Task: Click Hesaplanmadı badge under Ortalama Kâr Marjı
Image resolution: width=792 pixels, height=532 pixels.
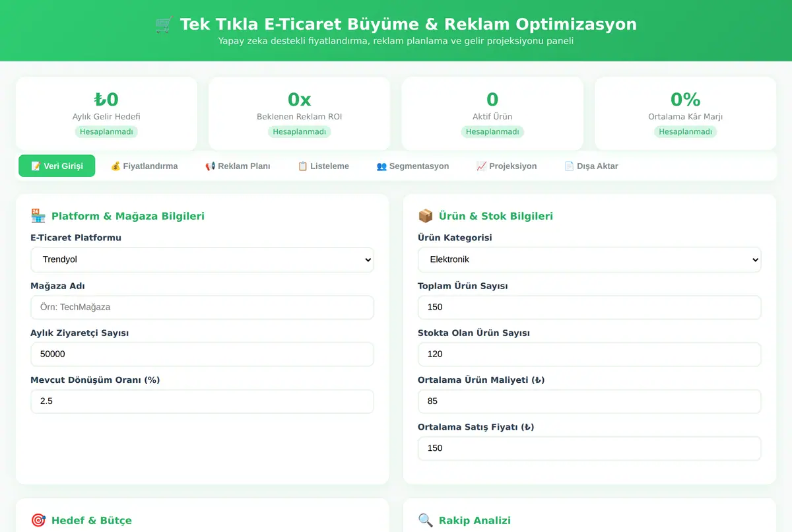Action: pyautogui.click(x=685, y=131)
